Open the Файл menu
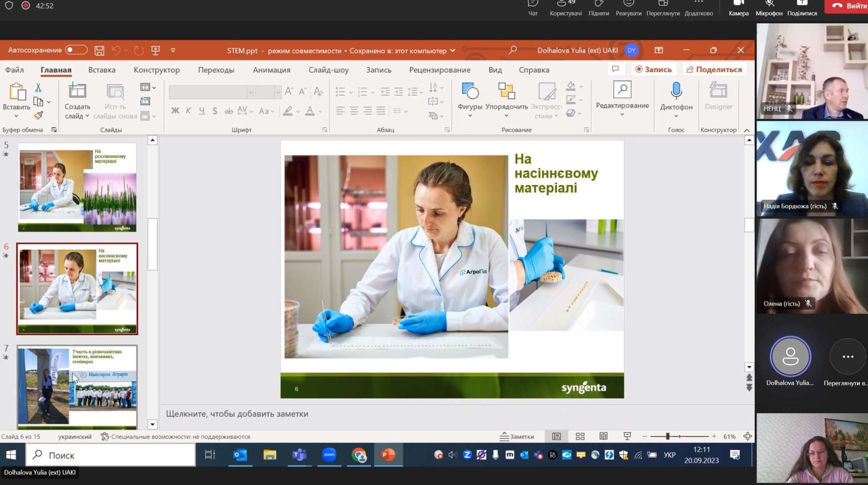868x485 pixels. pyautogui.click(x=14, y=70)
